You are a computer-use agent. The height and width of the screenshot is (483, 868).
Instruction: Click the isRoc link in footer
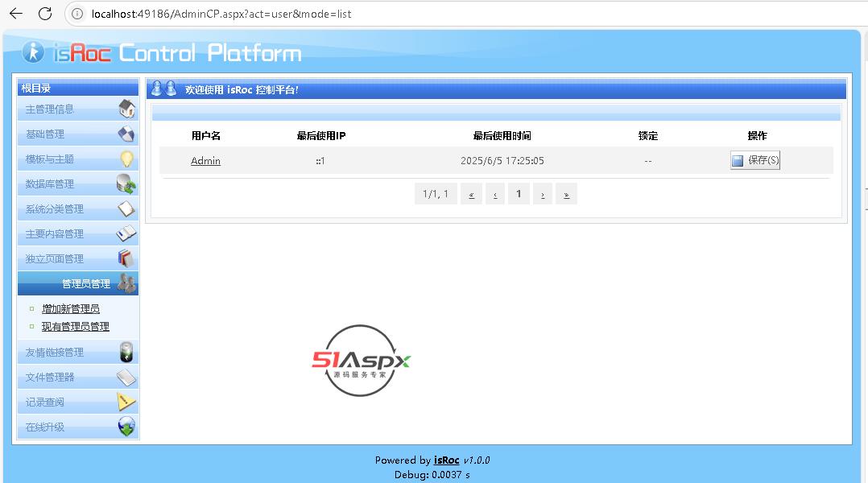tap(446, 460)
